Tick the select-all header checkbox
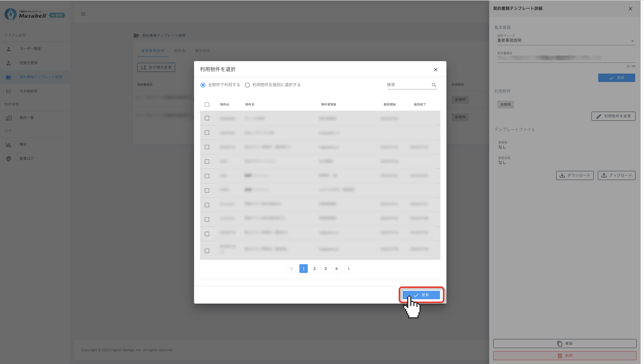The width and height of the screenshot is (644, 364). click(207, 105)
